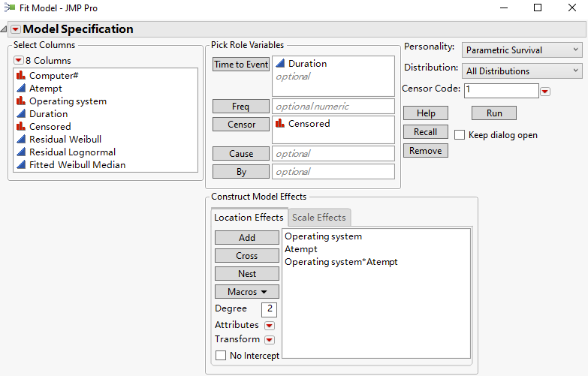The height and width of the screenshot is (376, 588).
Task: Open the Distribution dropdown
Action: pos(522,71)
